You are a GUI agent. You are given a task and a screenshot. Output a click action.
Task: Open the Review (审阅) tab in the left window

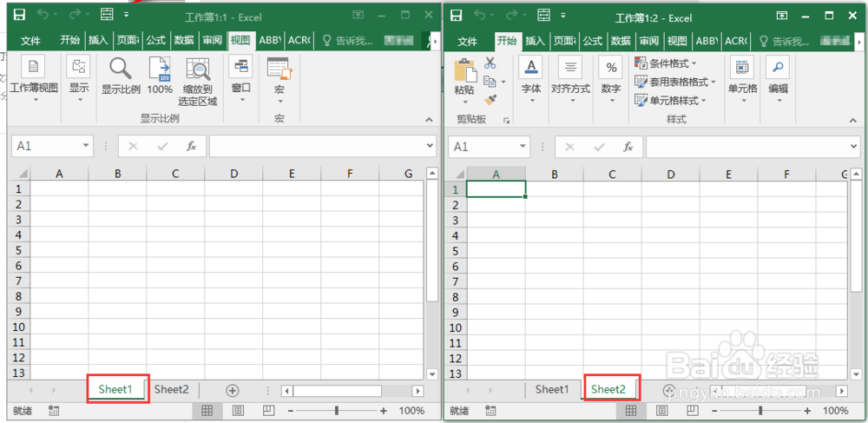pyautogui.click(x=212, y=41)
